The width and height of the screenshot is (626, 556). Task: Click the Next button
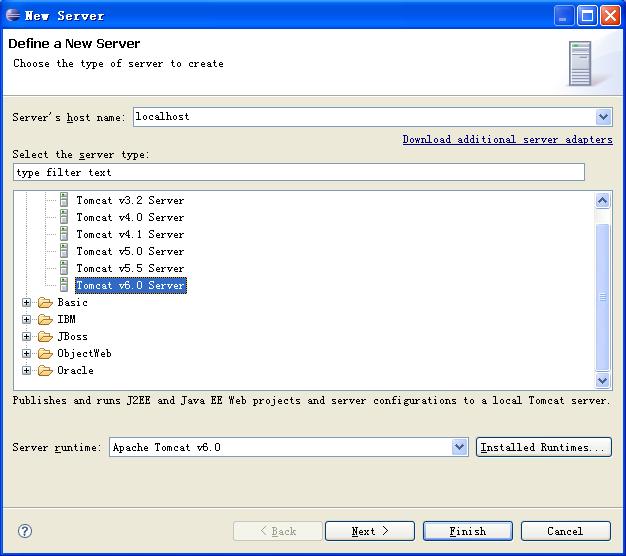click(370, 531)
